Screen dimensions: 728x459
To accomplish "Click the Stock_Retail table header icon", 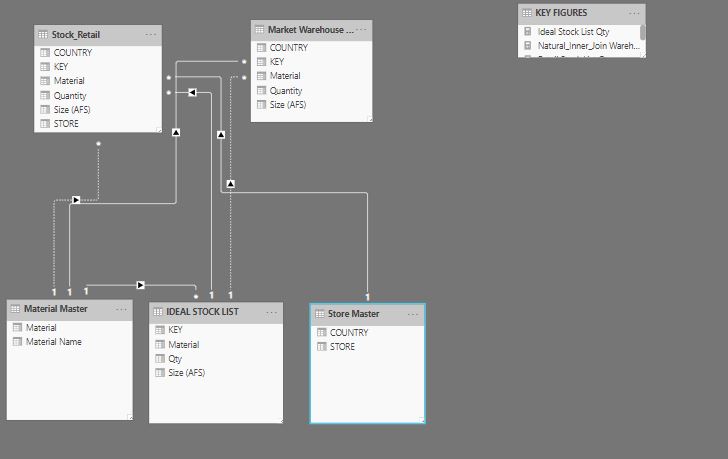I will pos(43,35).
